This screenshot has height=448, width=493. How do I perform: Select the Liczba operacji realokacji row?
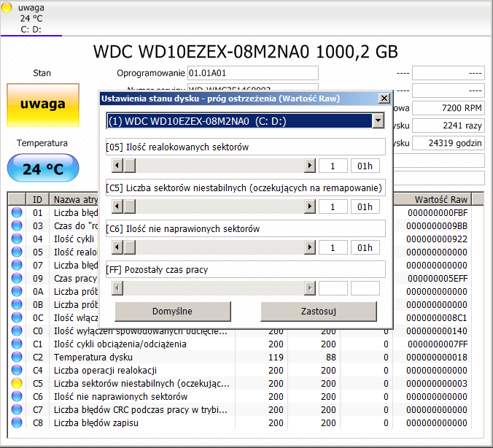click(x=240, y=370)
